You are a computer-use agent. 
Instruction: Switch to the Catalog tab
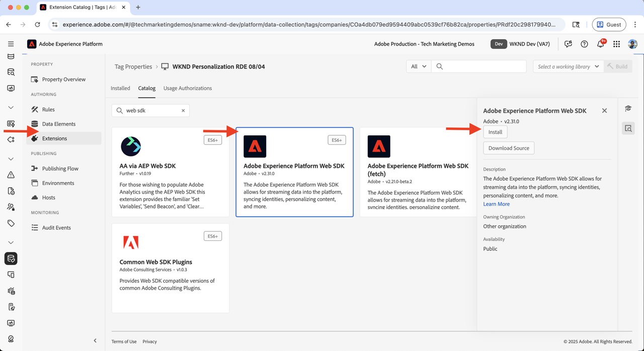147,88
